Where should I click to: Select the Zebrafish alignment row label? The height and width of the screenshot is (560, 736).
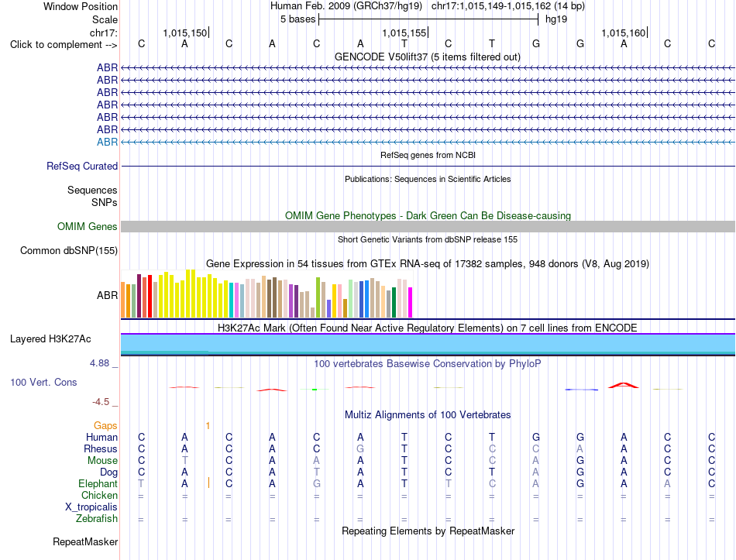coord(97,519)
